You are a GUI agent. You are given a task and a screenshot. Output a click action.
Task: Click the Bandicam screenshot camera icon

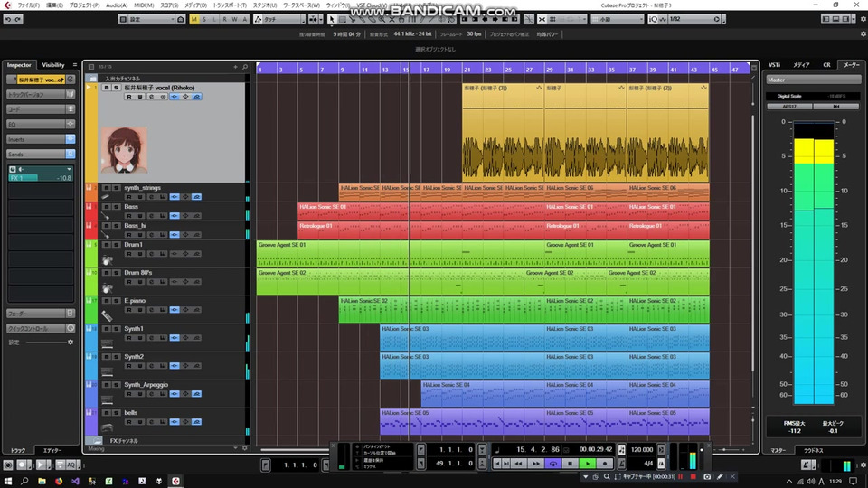707,476
